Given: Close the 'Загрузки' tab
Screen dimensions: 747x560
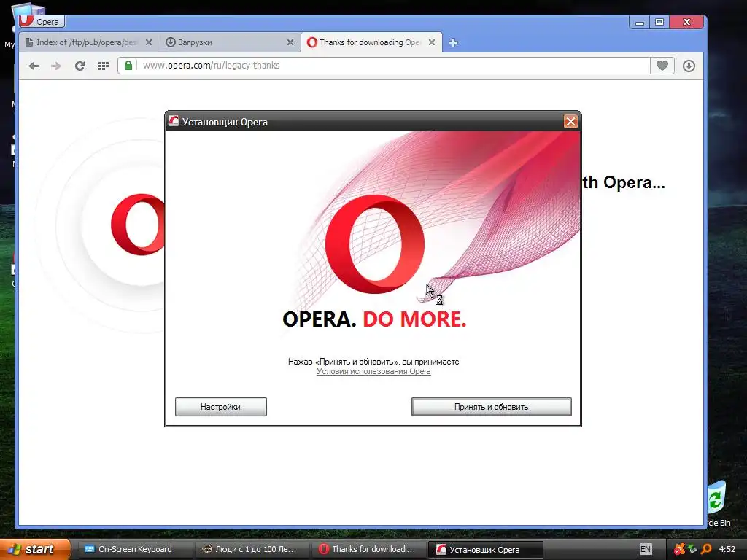Looking at the screenshot, I should 290,42.
